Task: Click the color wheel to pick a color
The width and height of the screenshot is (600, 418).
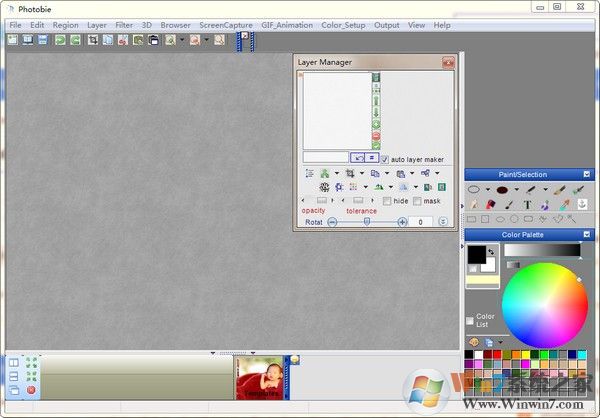Action: 545,306
